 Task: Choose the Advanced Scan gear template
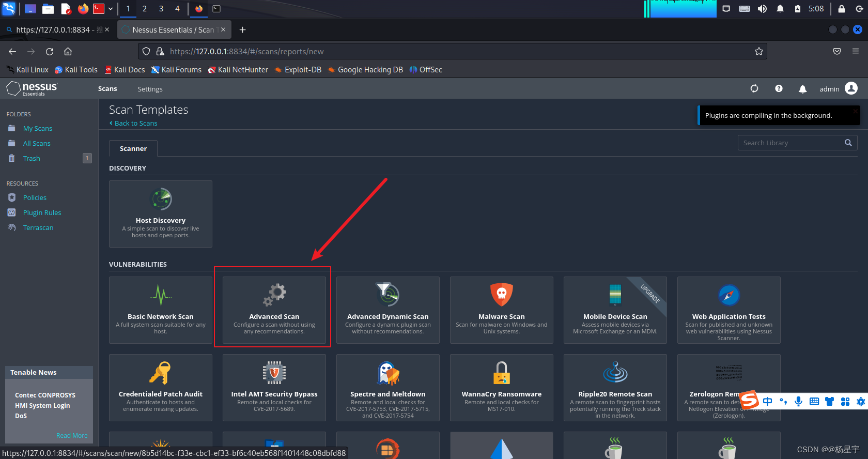pyautogui.click(x=274, y=310)
